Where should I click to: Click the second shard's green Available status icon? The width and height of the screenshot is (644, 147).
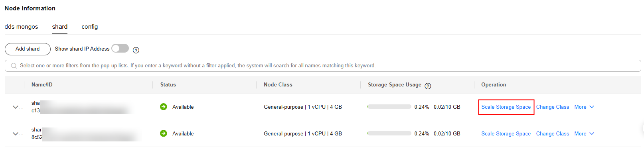tap(164, 133)
